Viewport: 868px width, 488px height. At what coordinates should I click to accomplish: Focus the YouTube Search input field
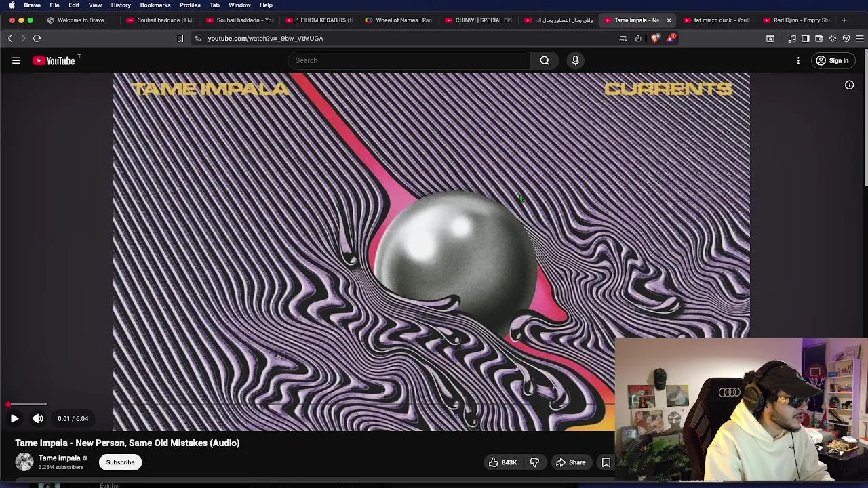pyautogui.click(x=410, y=60)
